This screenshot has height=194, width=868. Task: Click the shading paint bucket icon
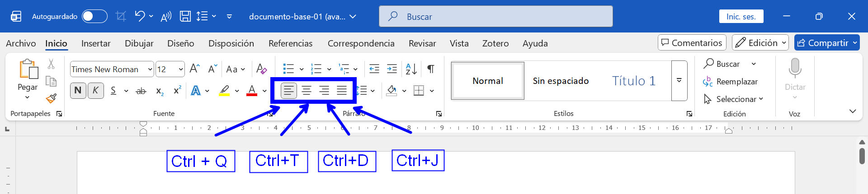tap(392, 91)
